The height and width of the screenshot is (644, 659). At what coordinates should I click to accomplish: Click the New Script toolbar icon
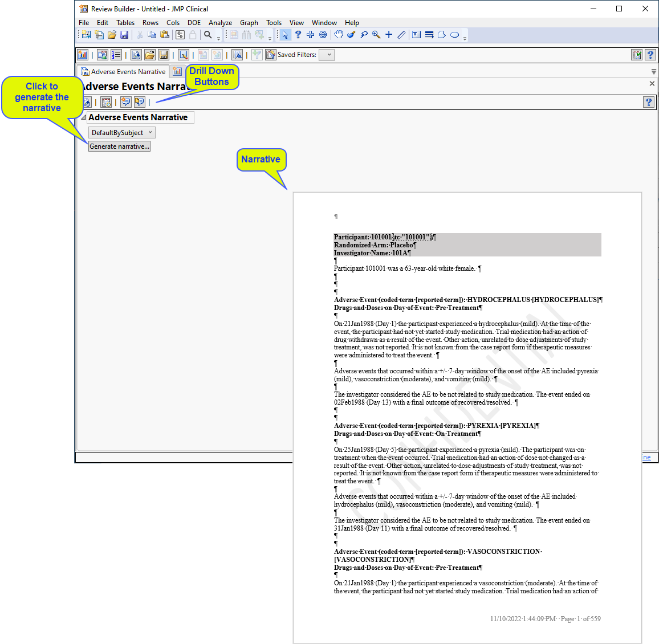(99, 35)
